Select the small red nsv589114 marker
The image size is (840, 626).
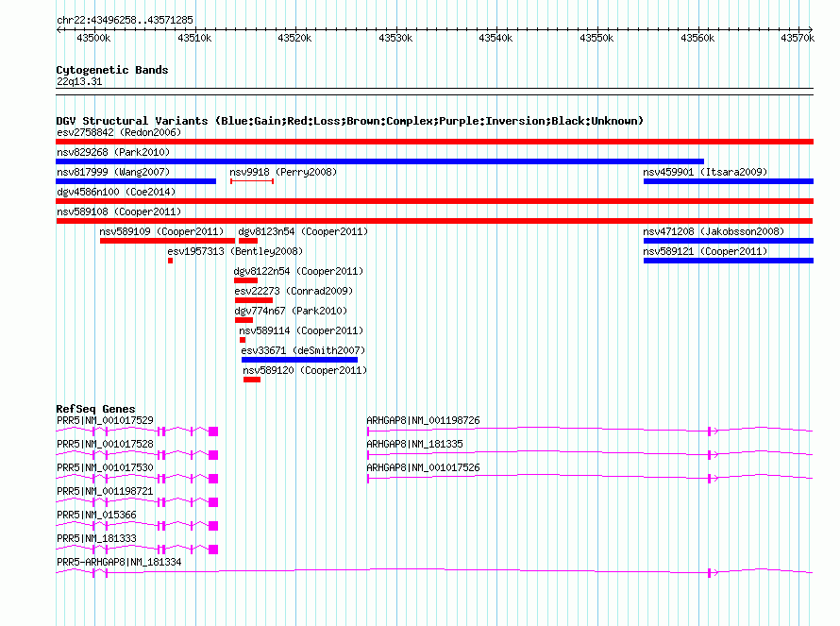243,340
